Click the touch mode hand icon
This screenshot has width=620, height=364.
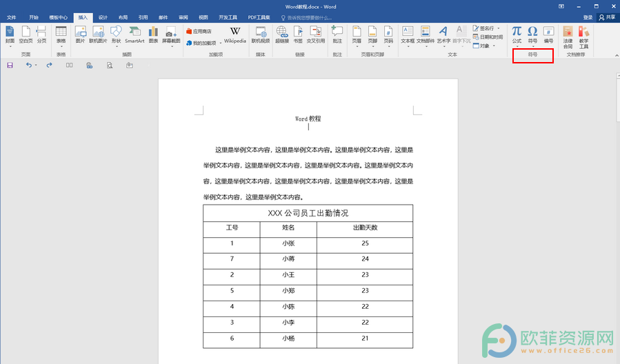(129, 65)
